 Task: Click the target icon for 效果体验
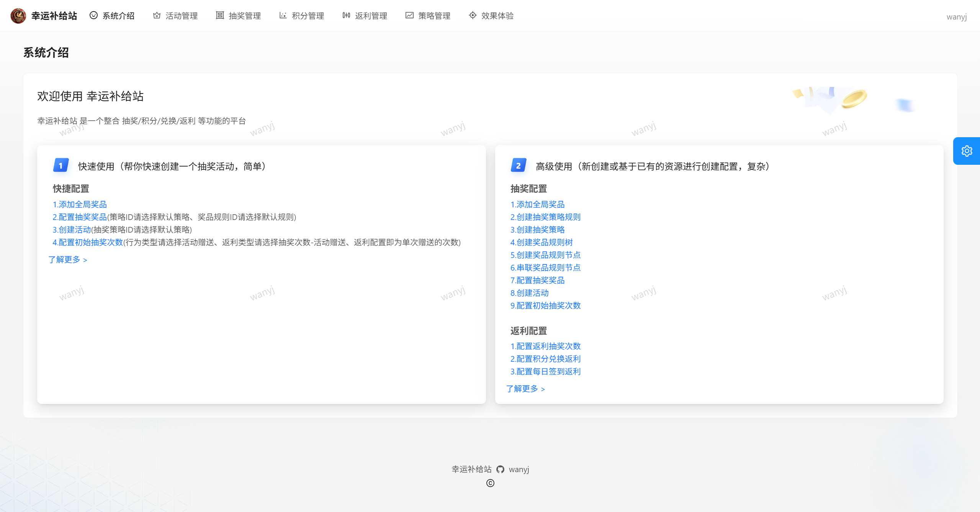click(x=473, y=15)
